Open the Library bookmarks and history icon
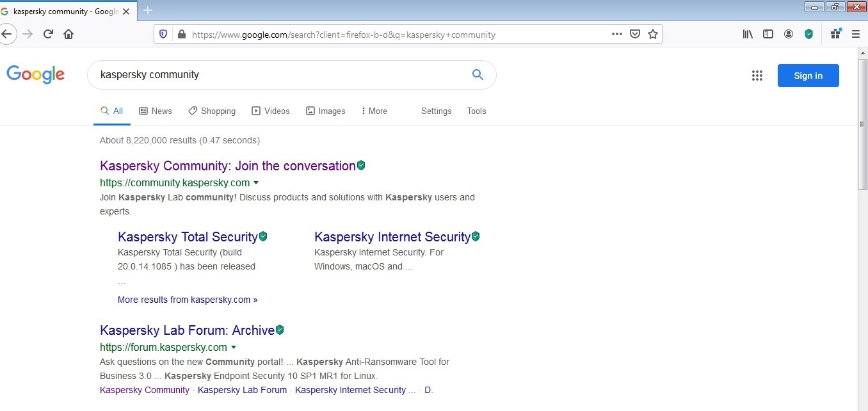Image resolution: width=868 pixels, height=411 pixels. (x=748, y=35)
